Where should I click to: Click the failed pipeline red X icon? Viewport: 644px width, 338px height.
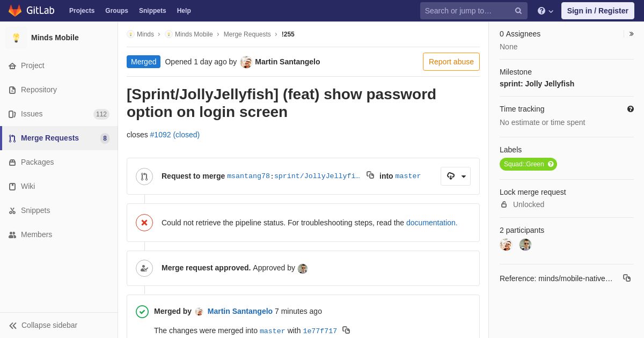pos(144,223)
